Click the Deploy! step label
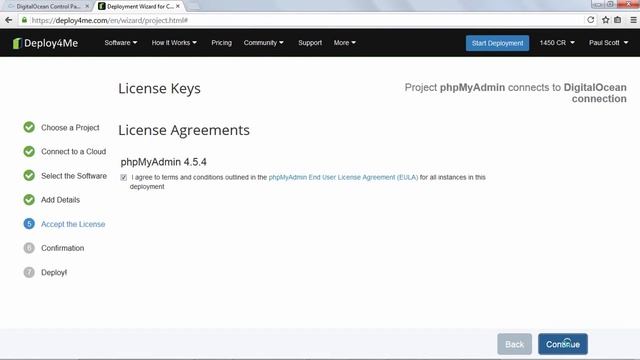 pos(54,273)
